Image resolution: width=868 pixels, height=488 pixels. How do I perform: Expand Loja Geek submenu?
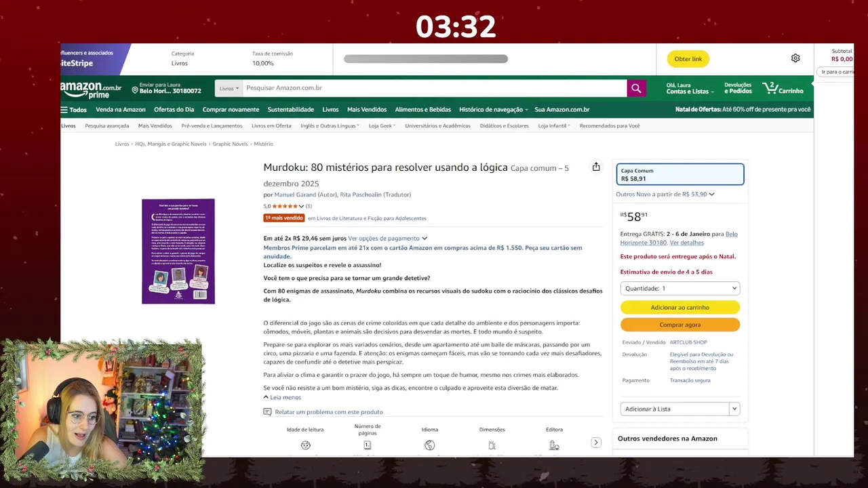(382, 125)
